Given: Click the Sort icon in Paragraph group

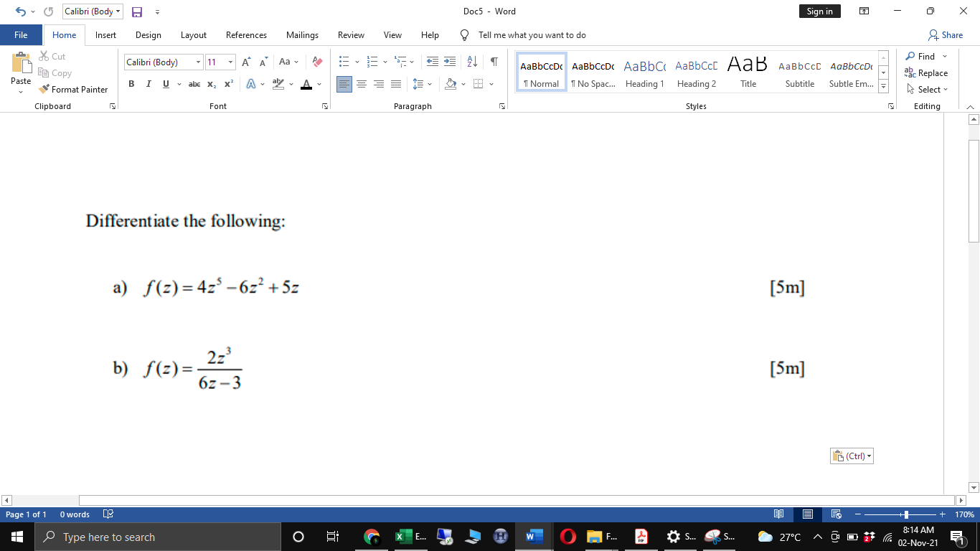Looking at the screenshot, I should pos(471,62).
